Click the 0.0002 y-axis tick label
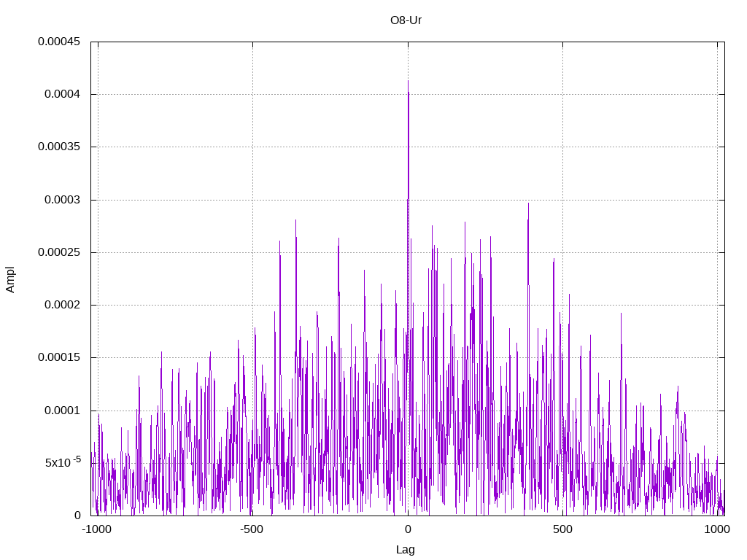 click(x=63, y=305)
